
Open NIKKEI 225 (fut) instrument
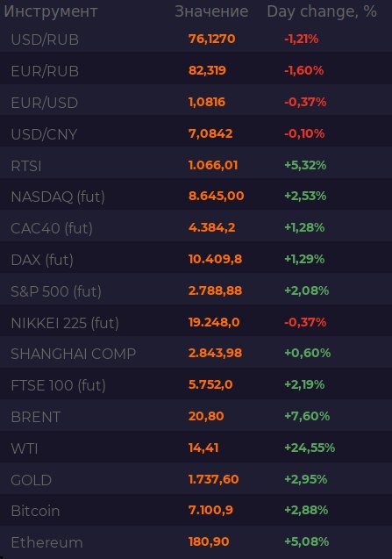pyautogui.click(x=196, y=323)
